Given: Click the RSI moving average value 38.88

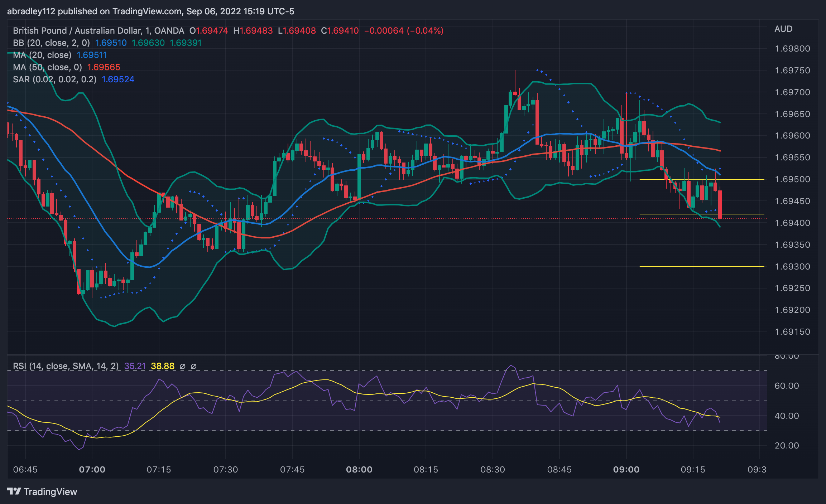Looking at the screenshot, I should pos(163,366).
